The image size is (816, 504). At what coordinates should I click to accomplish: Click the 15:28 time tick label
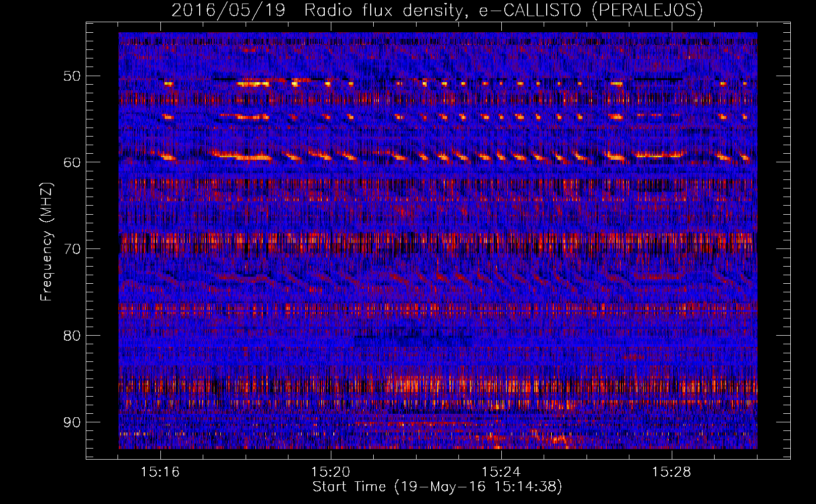click(x=671, y=472)
